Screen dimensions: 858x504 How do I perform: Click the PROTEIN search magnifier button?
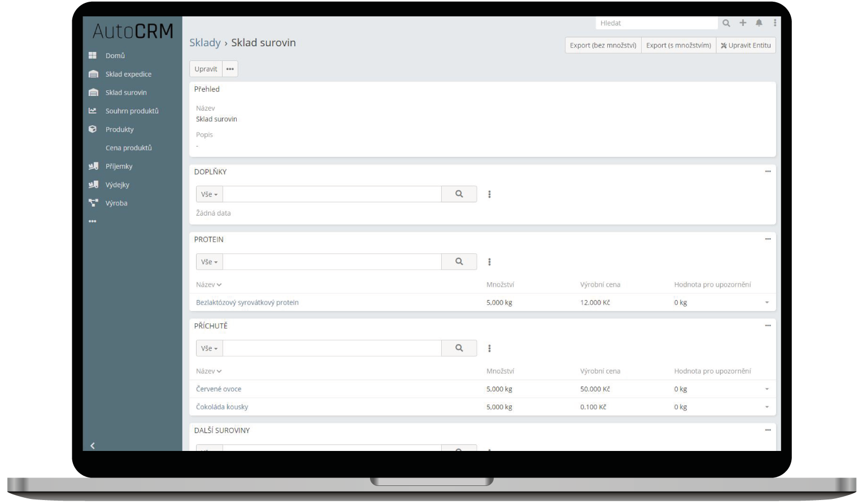(459, 262)
